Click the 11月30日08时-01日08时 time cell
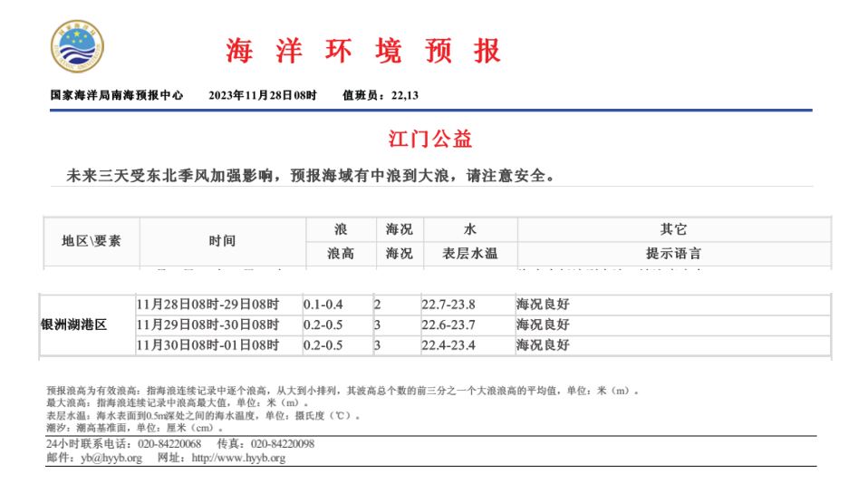 click(207, 345)
